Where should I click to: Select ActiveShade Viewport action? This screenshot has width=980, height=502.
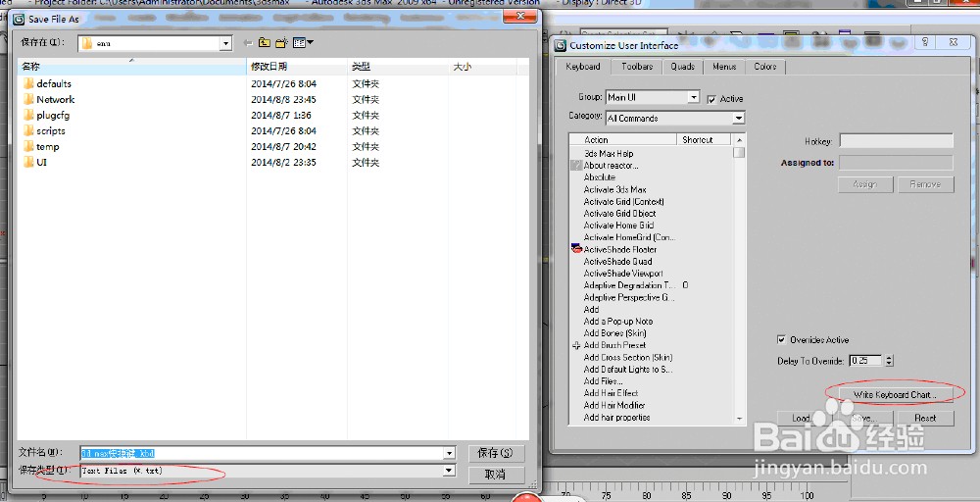(623, 274)
